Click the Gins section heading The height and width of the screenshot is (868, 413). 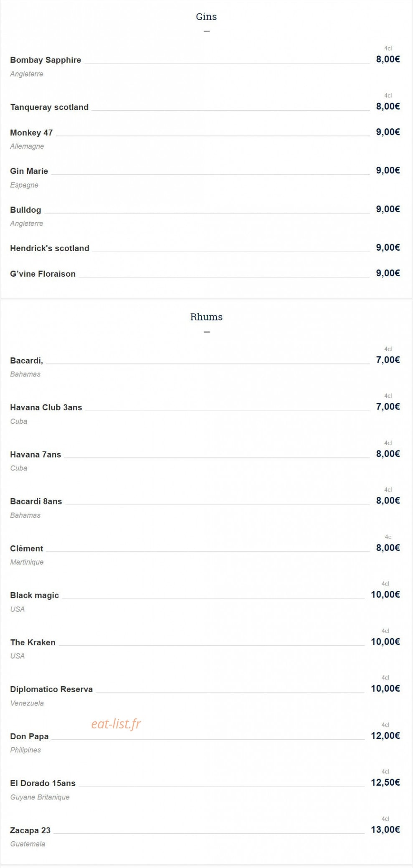(x=206, y=17)
